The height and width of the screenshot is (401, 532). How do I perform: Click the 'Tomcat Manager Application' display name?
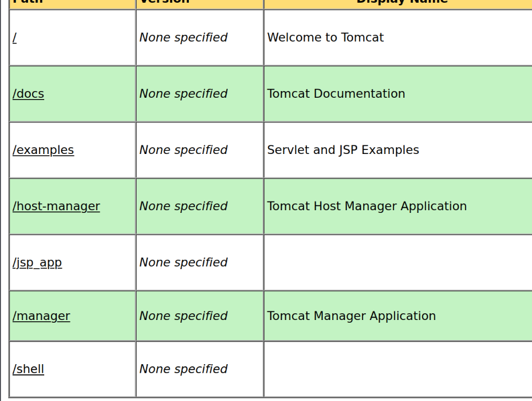point(351,317)
